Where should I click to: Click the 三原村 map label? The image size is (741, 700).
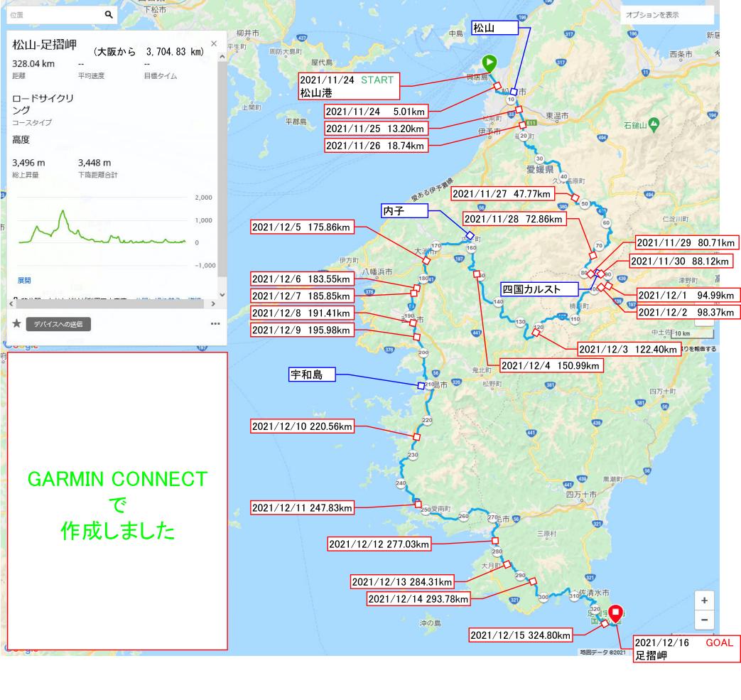(547, 534)
